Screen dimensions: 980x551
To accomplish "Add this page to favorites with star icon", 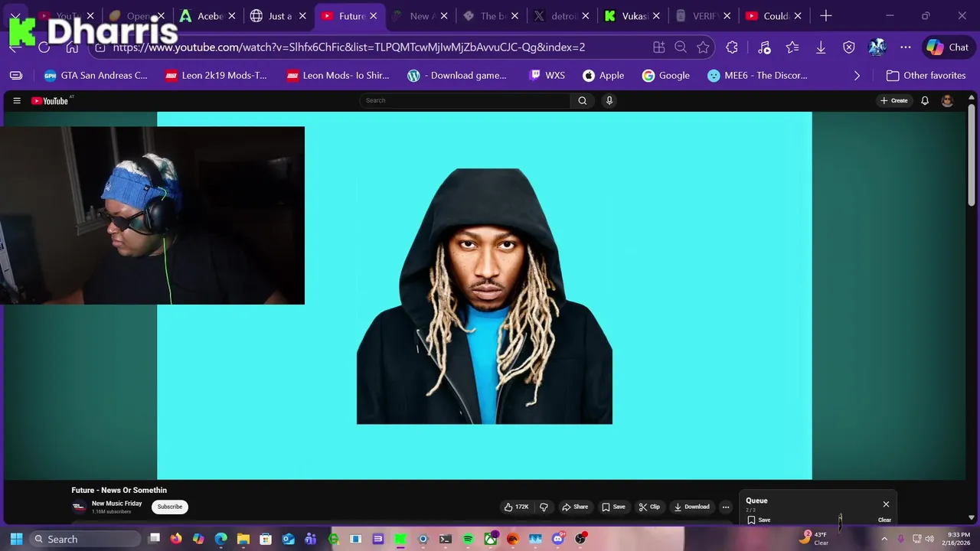I will (x=703, y=47).
